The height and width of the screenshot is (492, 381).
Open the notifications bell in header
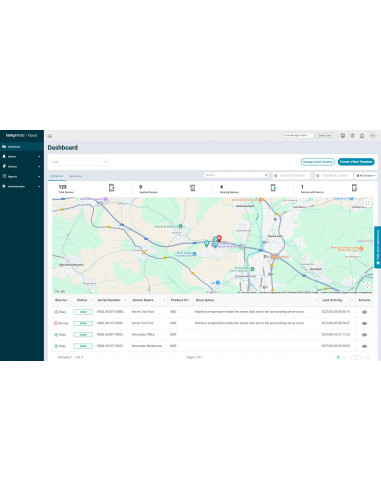[x=362, y=136]
